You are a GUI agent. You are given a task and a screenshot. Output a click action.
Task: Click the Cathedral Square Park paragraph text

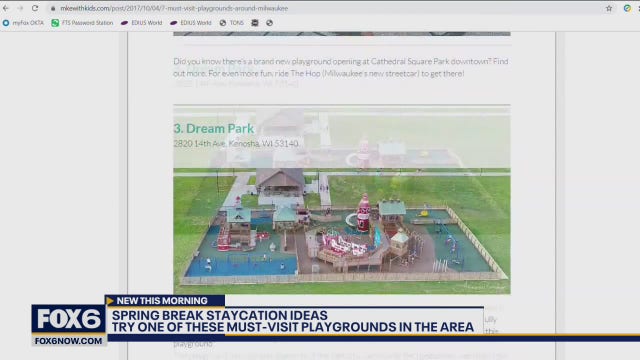coord(341,67)
